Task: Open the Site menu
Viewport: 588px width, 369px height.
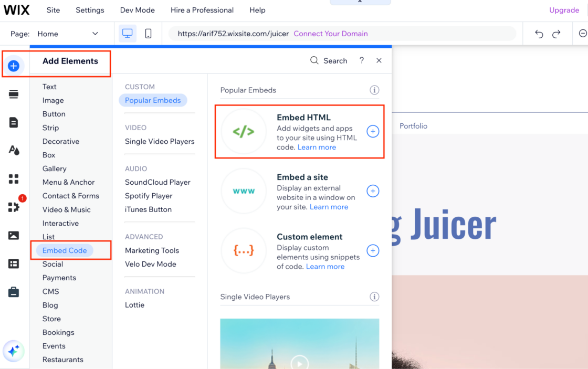Action: (x=53, y=10)
